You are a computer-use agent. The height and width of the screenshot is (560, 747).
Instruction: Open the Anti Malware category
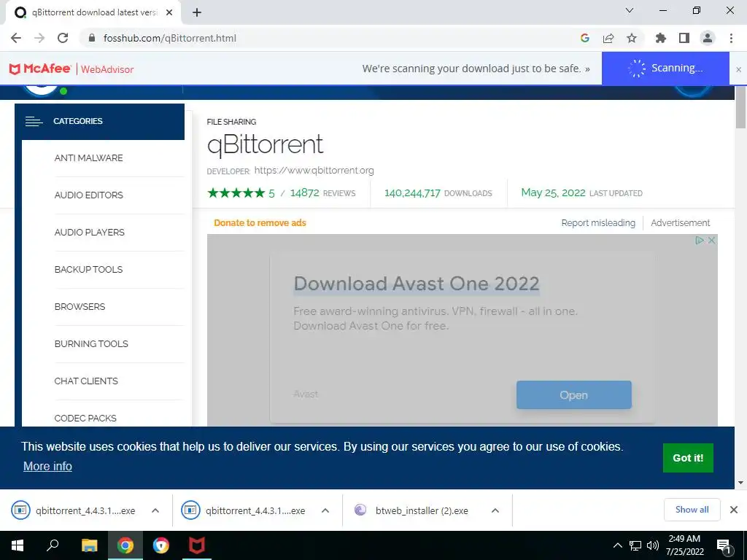(x=88, y=158)
